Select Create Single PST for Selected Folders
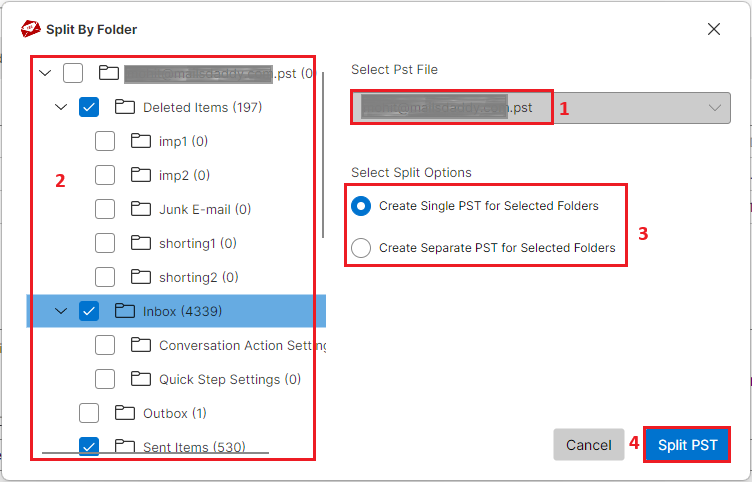The width and height of the screenshot is (752, 482). 361,206
